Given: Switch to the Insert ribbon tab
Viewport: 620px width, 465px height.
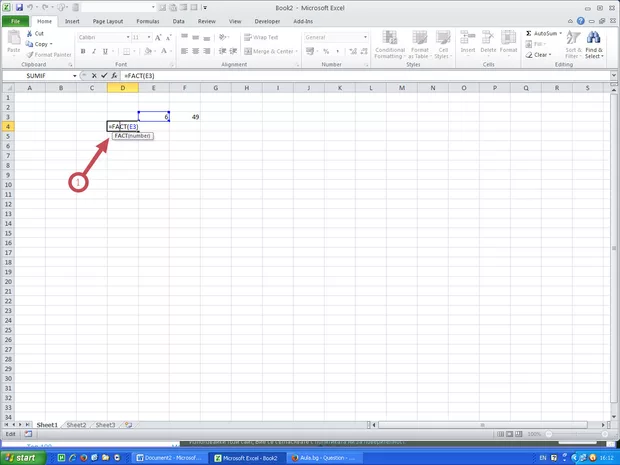Looking at the screenshot, I should click(x=72, y=21).
